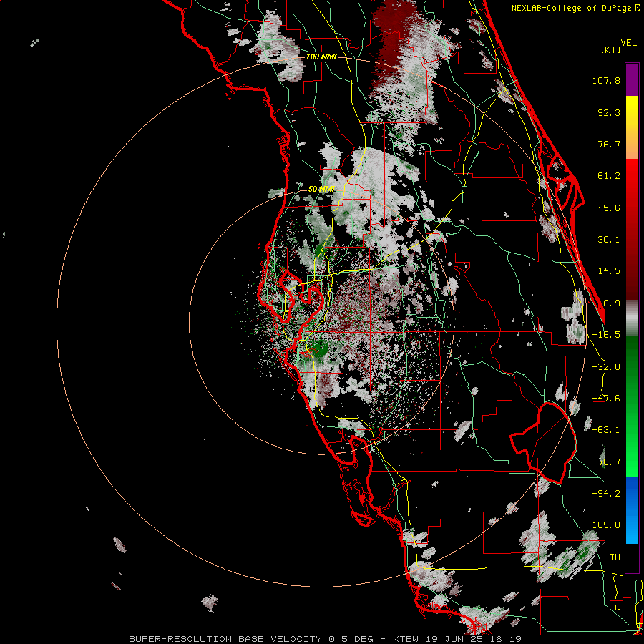Image resolution: width=644 pixels, height=644 pixels.
Task: Click the Super-Resolution Base Velocity caption text
Action: tap(325, 639)
